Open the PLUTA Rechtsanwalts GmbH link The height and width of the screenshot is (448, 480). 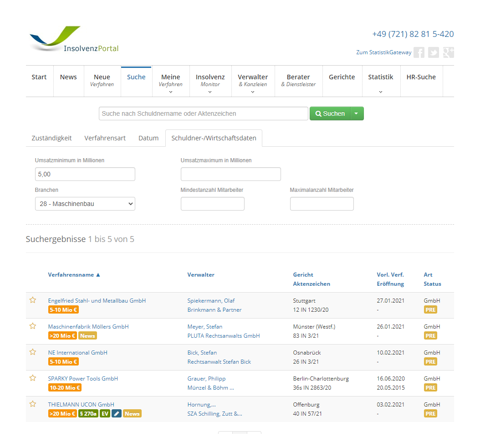pyautogui.click(x=224, y=336)
